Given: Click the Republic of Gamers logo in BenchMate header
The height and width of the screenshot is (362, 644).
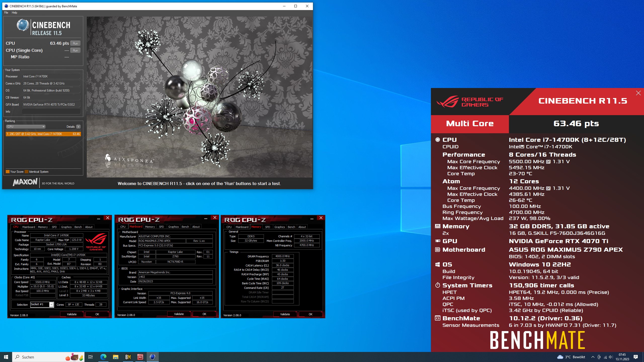Looking at the screenshot, I should [x=469, y=102].
